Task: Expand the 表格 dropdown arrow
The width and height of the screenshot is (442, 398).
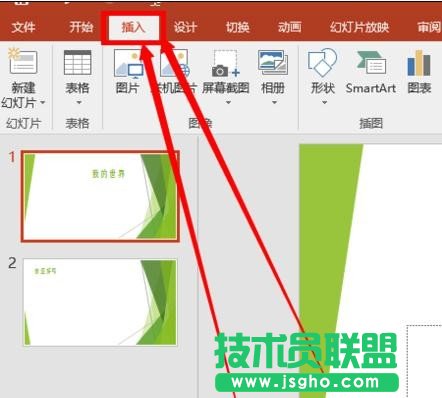Action: coord(79,103)
